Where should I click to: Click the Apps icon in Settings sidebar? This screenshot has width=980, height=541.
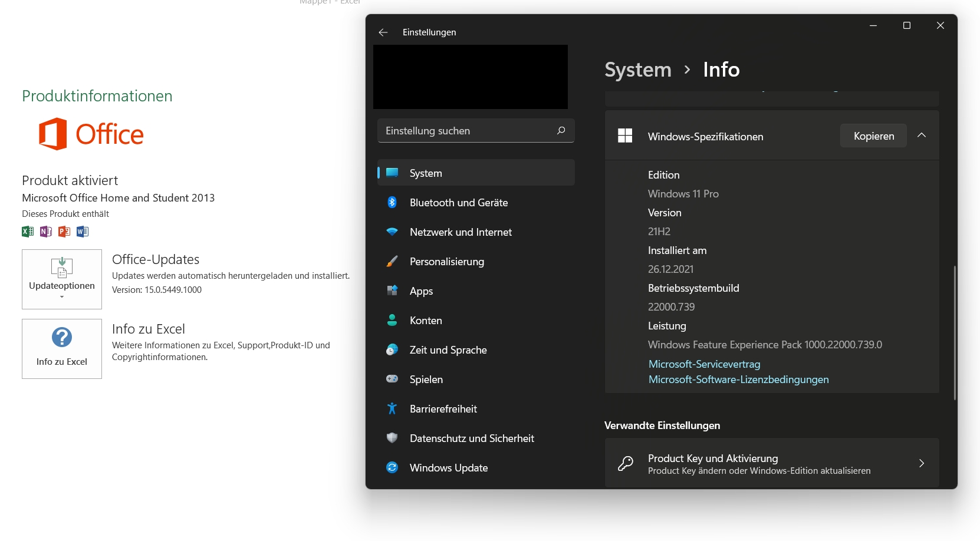point(392,291)
